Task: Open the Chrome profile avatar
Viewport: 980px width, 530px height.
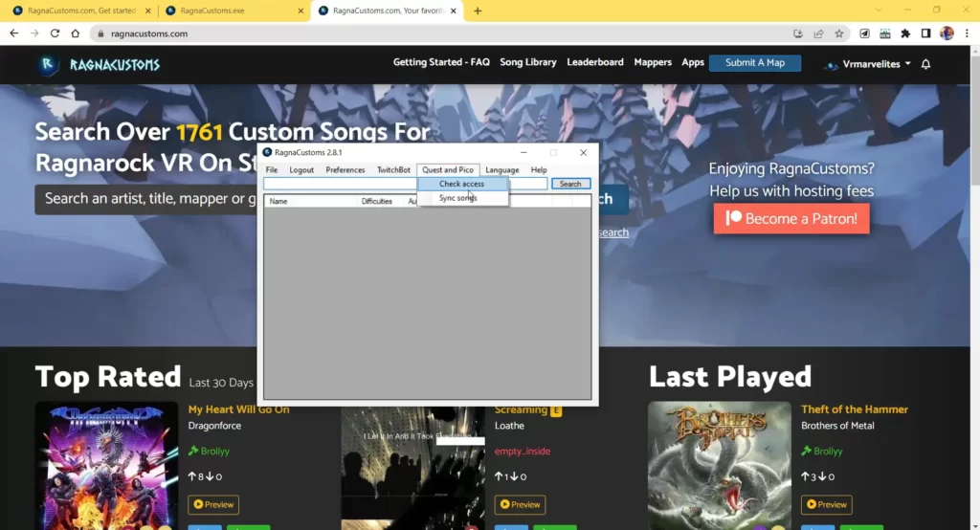Action: point(947,33)
